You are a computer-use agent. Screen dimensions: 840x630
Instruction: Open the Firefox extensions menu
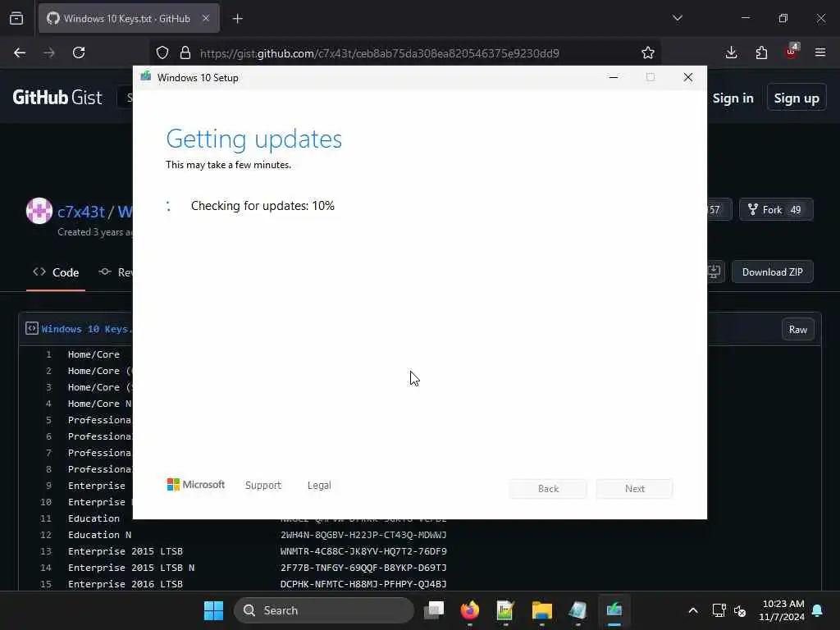click(761, 52)
